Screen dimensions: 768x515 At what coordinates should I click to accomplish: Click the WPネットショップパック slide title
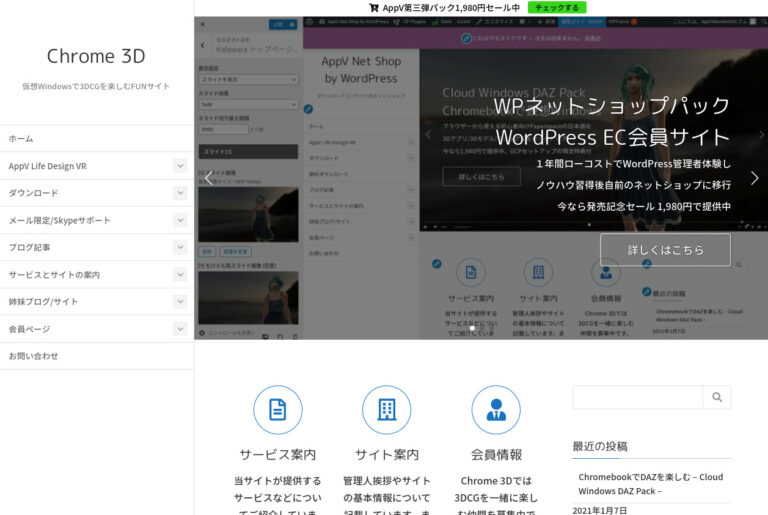(612, 106)
